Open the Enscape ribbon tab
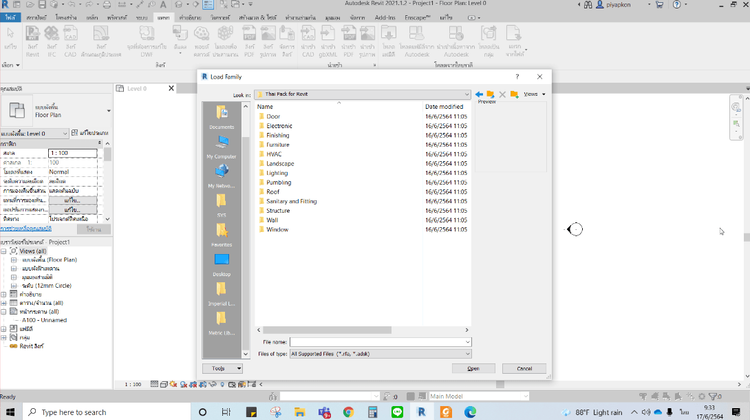This screenshot has width=750, height=420. coord(417,17)
